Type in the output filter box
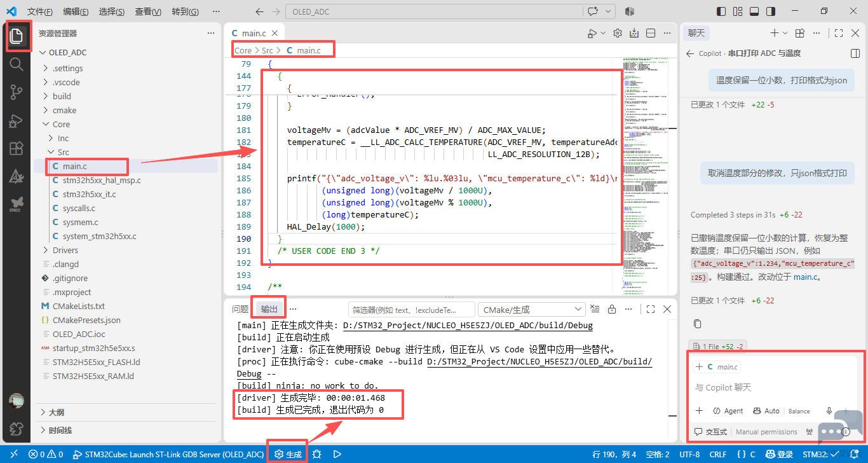This screenshot has width=868, height=463. coord(411,310)
